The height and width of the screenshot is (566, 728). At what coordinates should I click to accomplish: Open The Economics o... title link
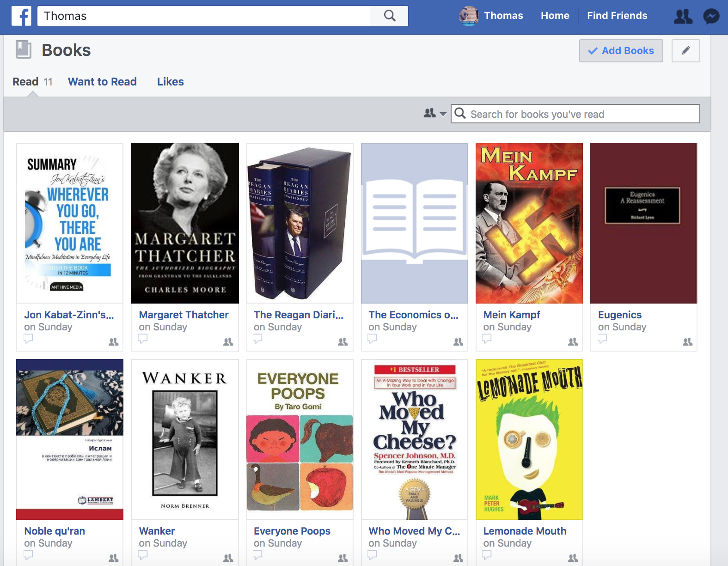click(414, 315)
